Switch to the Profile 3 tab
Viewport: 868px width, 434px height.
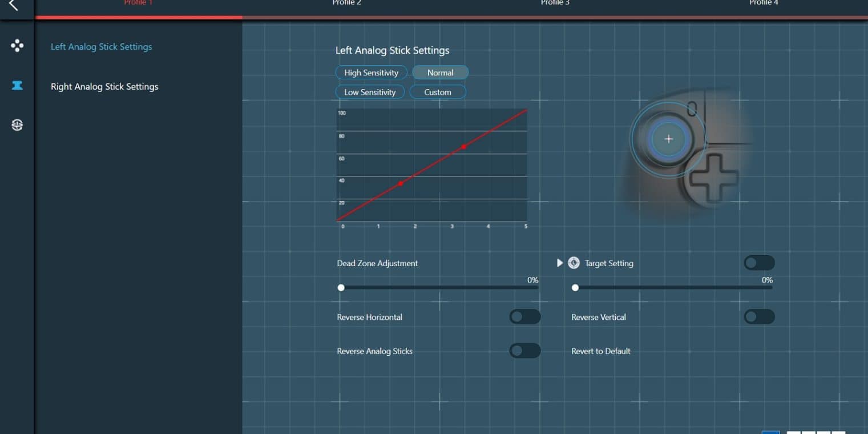click(x=555, y=3)
